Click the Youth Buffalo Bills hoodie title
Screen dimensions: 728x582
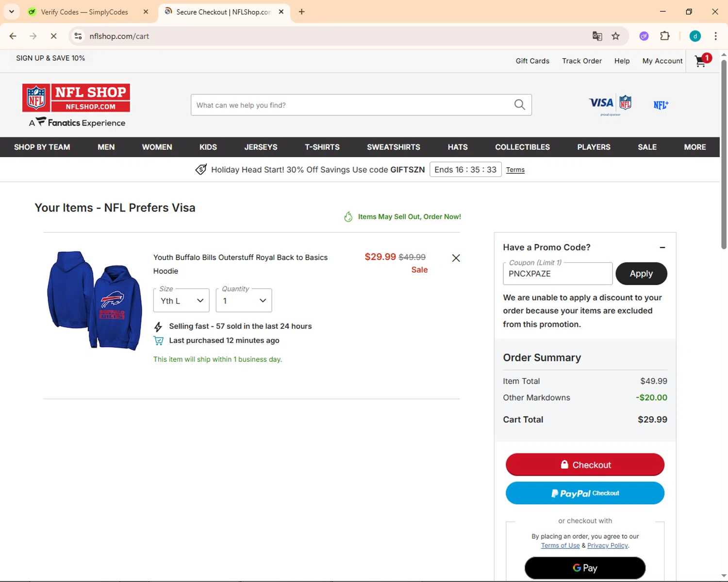[240, 264]
